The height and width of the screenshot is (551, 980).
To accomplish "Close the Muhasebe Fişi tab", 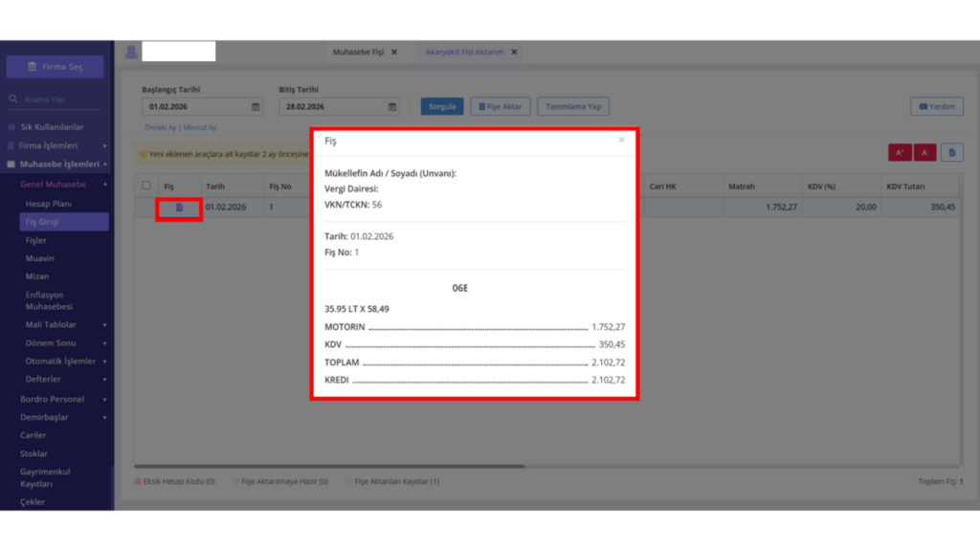I will click(x=394, y=52).
